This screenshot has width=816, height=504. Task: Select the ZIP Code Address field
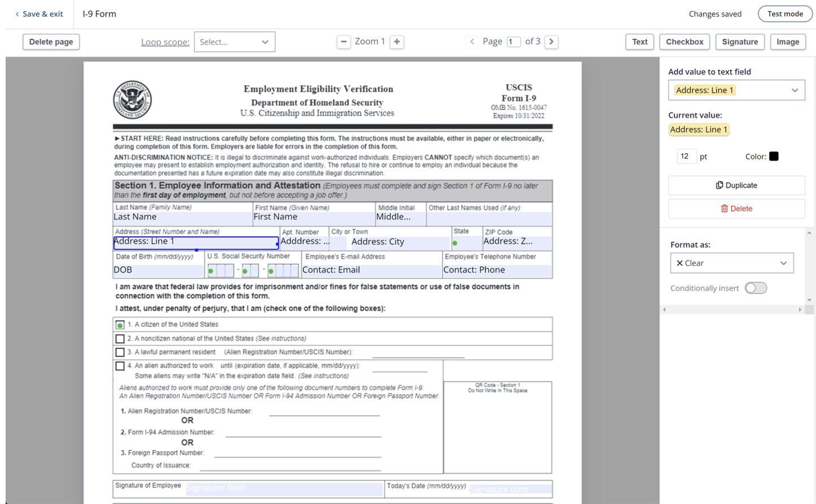516,242
